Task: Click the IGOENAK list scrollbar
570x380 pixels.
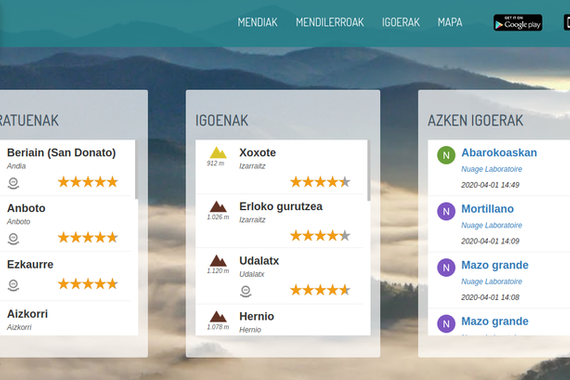Action: (369, 170)
